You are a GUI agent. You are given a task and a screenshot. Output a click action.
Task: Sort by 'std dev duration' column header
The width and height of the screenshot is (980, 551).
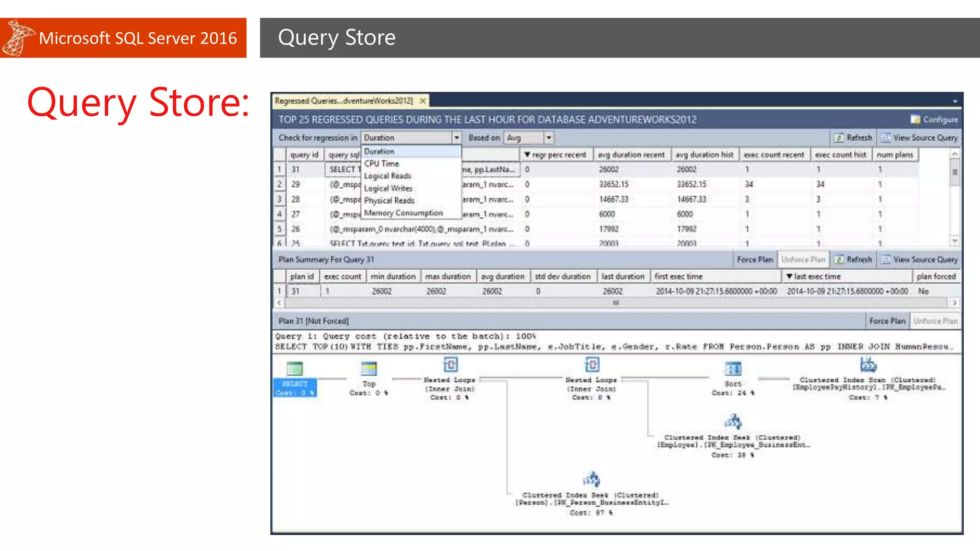563,276
